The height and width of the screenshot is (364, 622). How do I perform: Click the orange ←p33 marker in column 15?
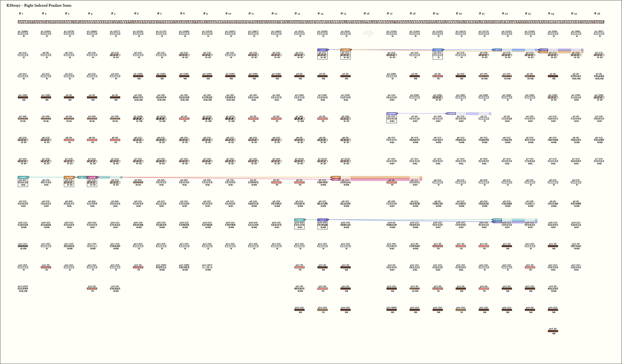(x=336, y=177)
